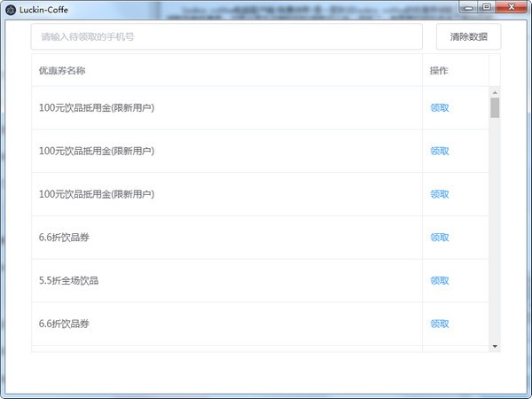Click the scrollbar down arrow

(x=495, y=346)
